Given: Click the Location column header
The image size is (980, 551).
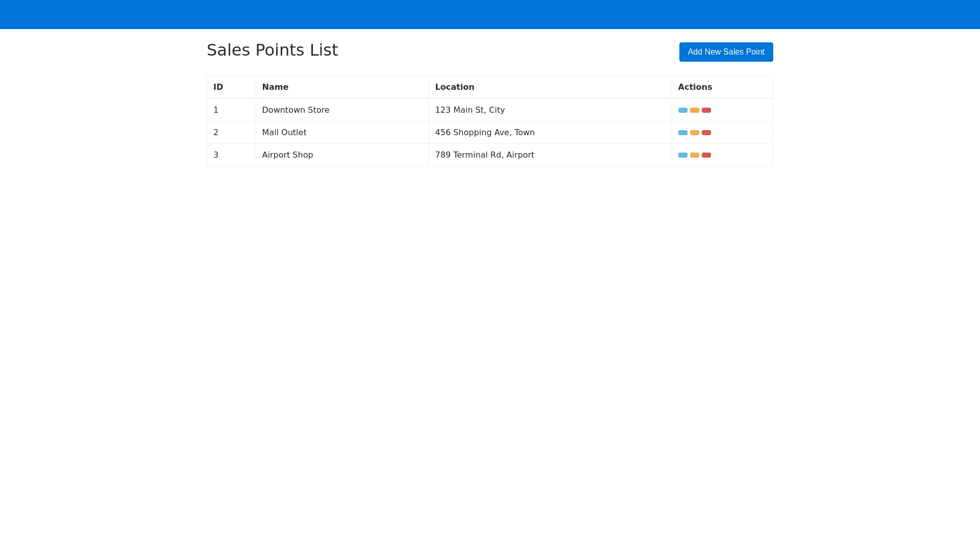Looking at the screenshot, I should (x=454, y=87).
